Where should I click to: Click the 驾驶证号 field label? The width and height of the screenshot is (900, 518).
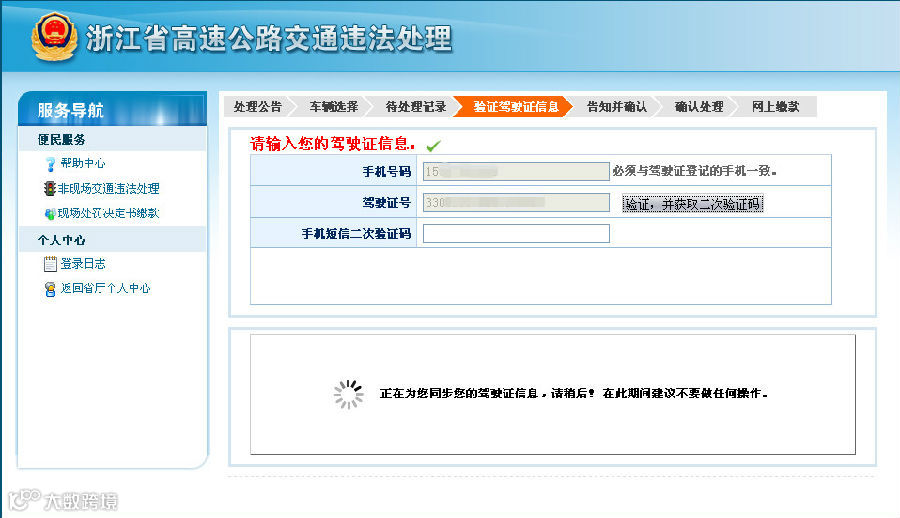(x=387, y=203)
